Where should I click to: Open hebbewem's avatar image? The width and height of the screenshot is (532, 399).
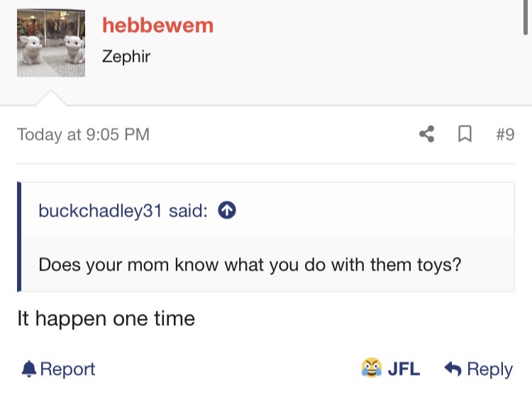(51, 43)
